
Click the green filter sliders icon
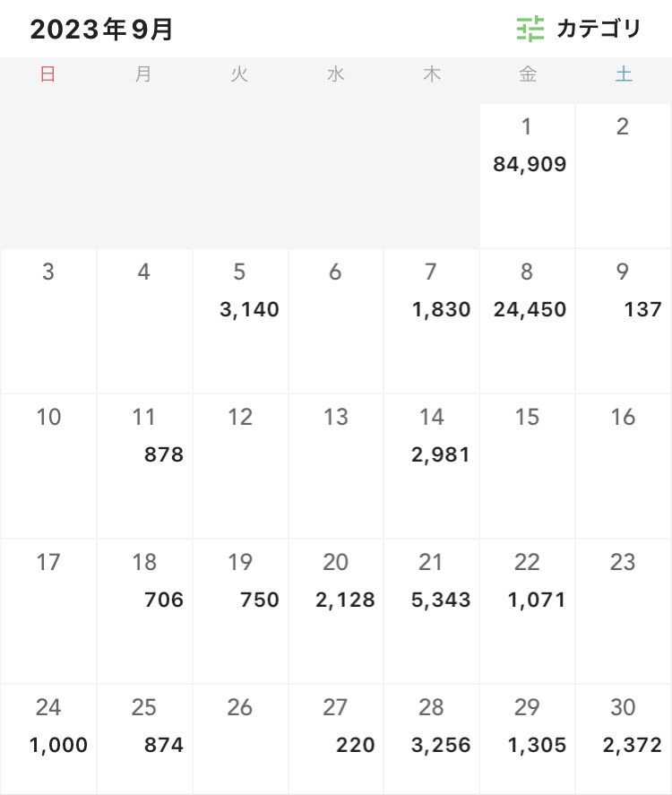530,29
